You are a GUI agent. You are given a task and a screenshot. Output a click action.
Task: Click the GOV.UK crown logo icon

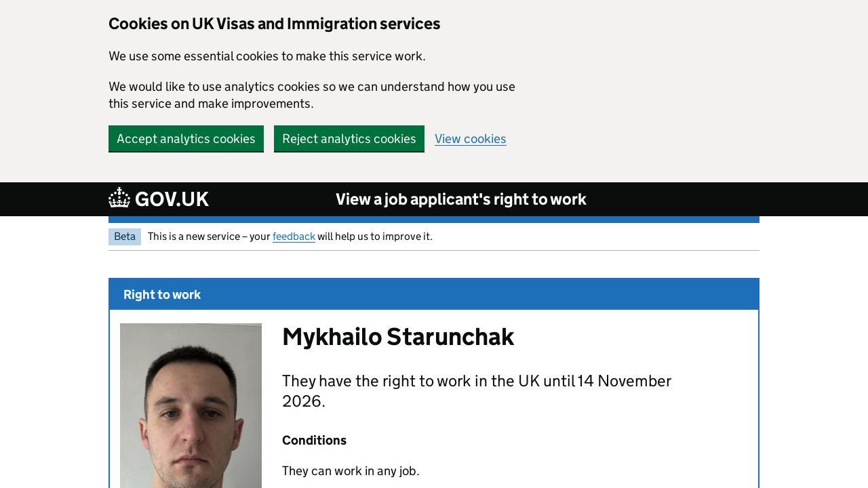tap(119, 198)
